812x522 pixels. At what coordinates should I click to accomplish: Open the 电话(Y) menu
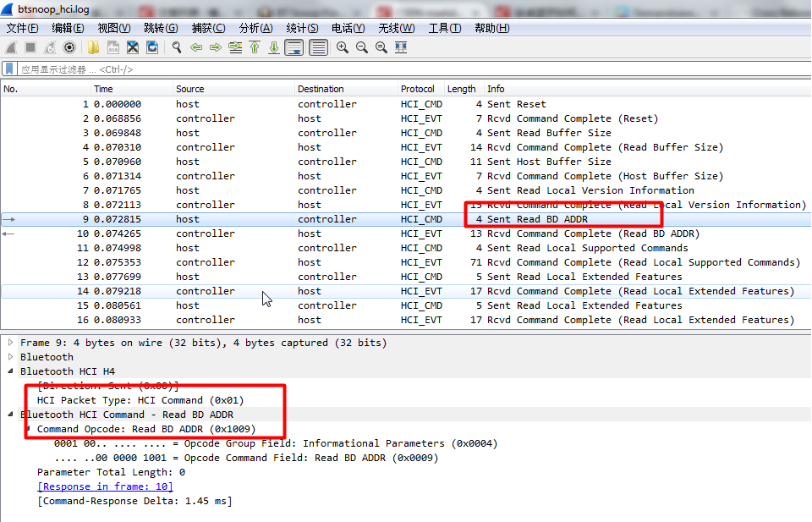tap(348, 29)
